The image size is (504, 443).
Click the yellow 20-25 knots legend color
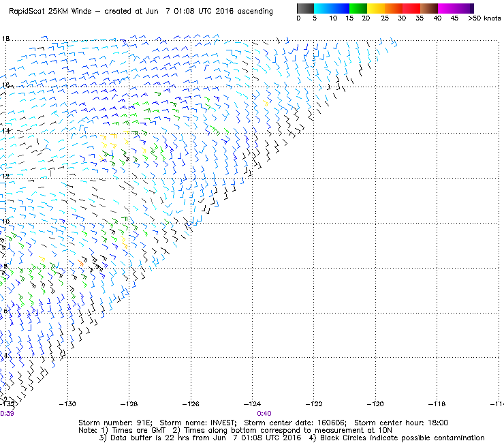[x=376, y=8]
